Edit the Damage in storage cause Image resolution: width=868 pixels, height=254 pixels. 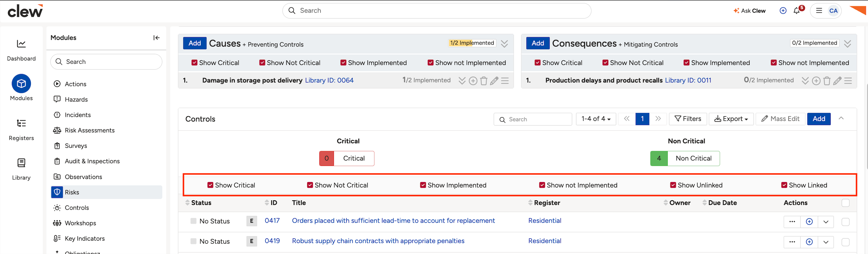[x=494, y=81]
